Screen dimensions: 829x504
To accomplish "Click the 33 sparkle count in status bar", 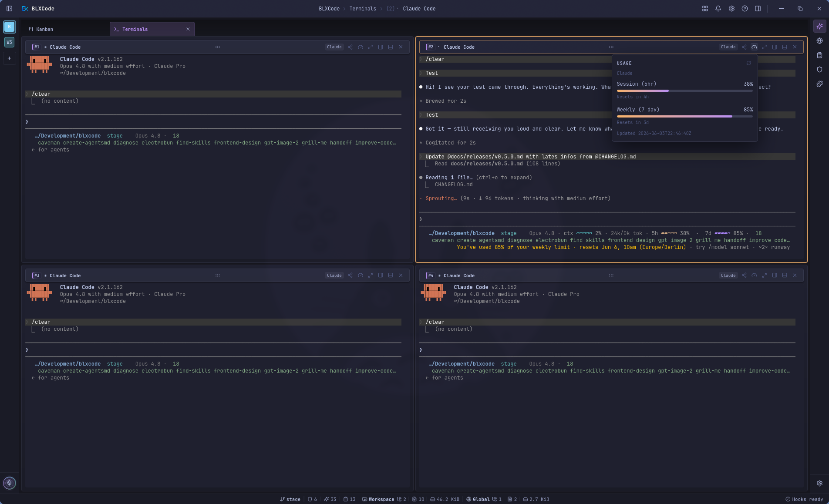I will click(330, 499).
